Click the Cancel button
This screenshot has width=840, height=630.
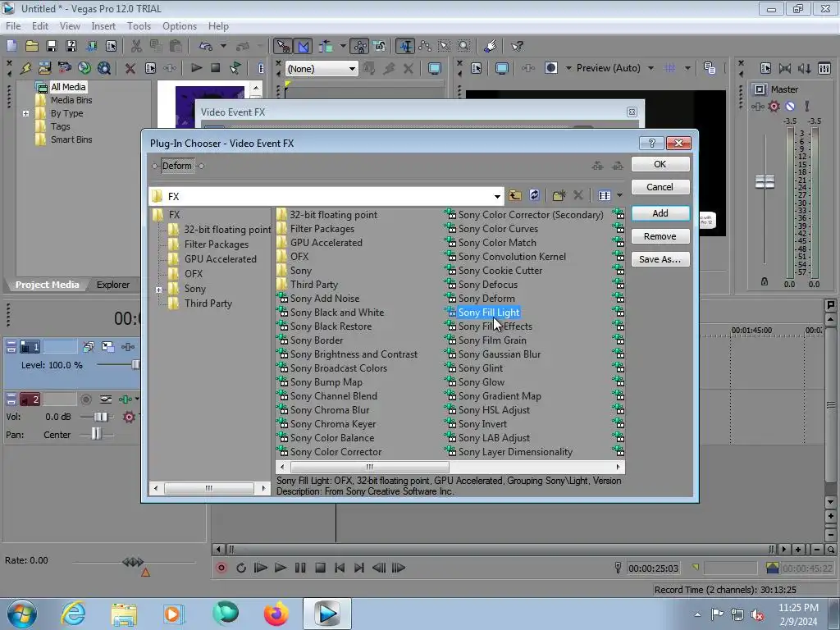click(660, 187)
